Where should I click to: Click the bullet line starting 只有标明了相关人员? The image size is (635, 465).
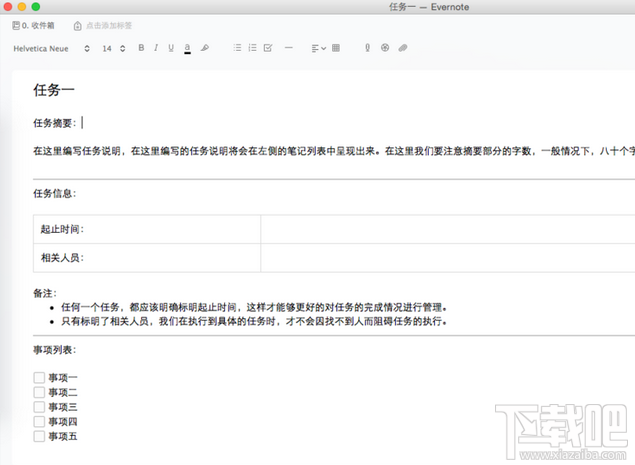click(254, 322)
